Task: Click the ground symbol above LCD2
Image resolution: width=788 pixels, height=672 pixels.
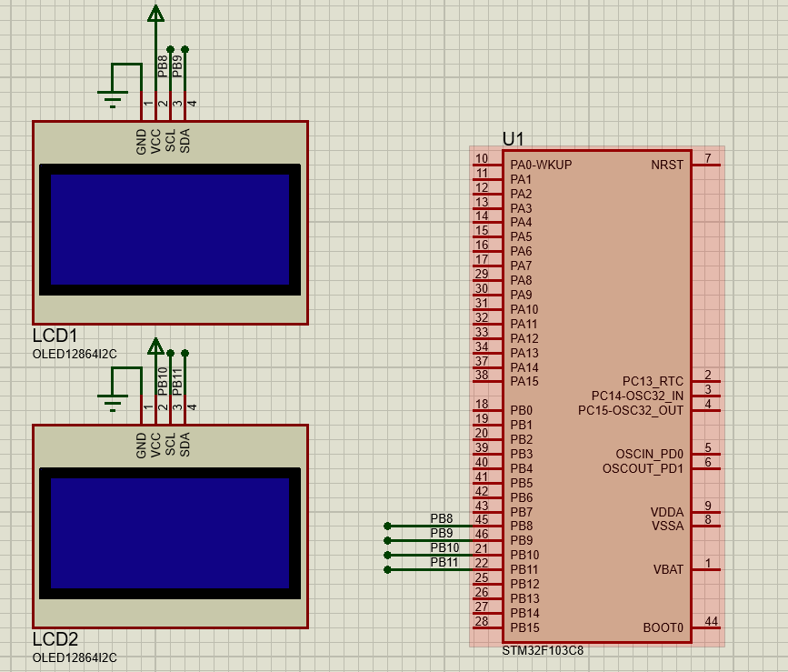Action: pyautogui.click(x=113, y=398)
